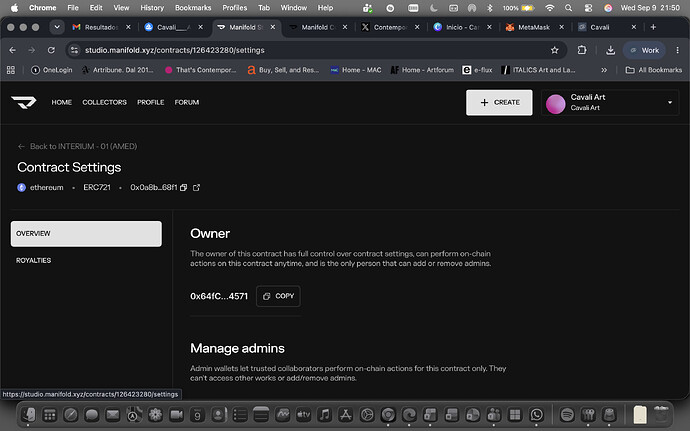This screenshot has height=431, width=690.
Task: Click the browser back arrow
Action: 12,50
